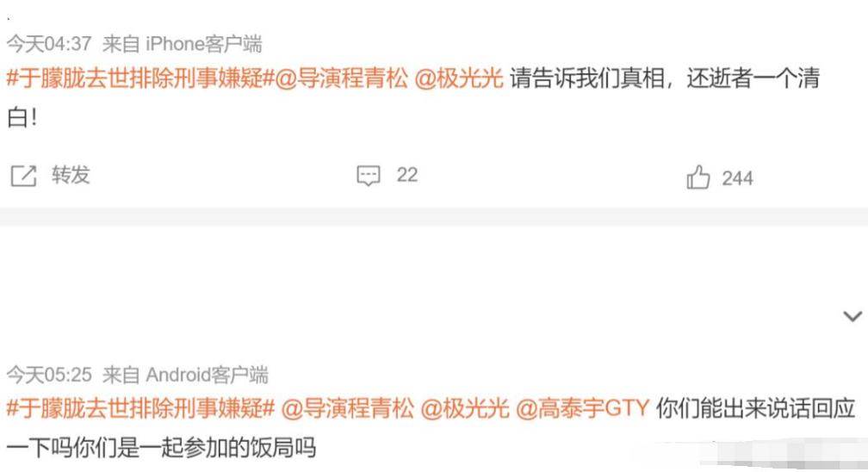Click the 转发 repost label
The image size is (868, 472).
[71, 175]
